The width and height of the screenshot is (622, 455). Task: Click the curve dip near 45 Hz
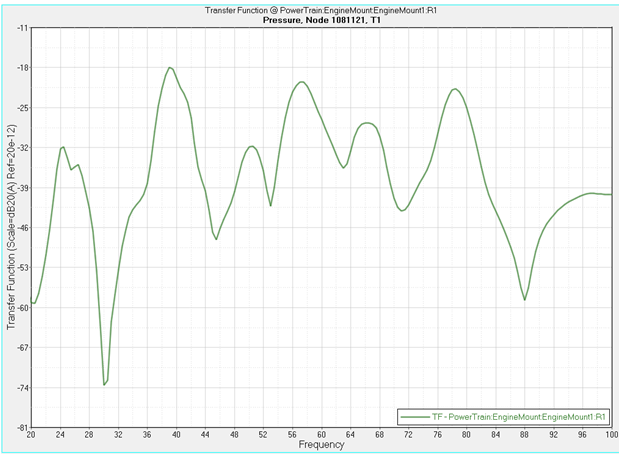point(216,238)
